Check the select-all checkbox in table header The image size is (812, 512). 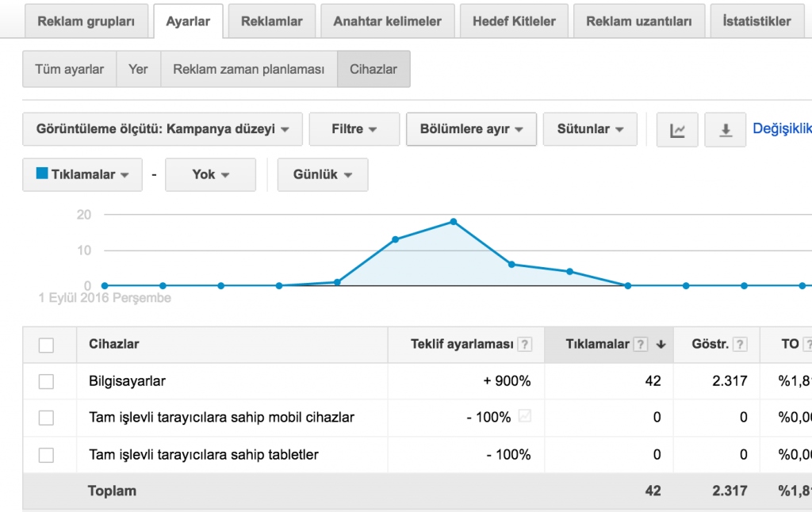point(47,345)
